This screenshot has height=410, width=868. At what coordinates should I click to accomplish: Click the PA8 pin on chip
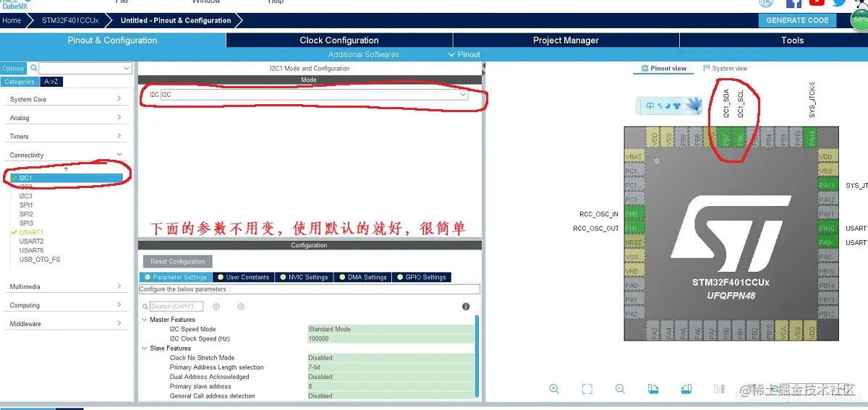pos(827,257)
